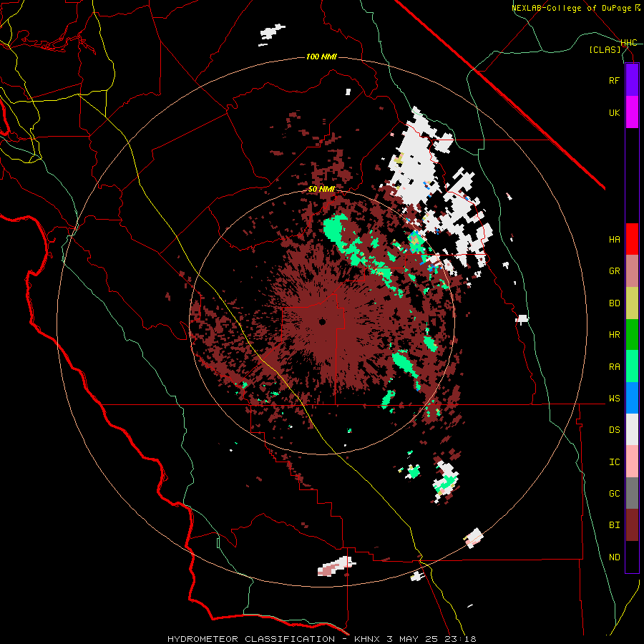The image size is (644, 644).
Task: Click the BD yellow legend swatch
Action: click(632, 303)
